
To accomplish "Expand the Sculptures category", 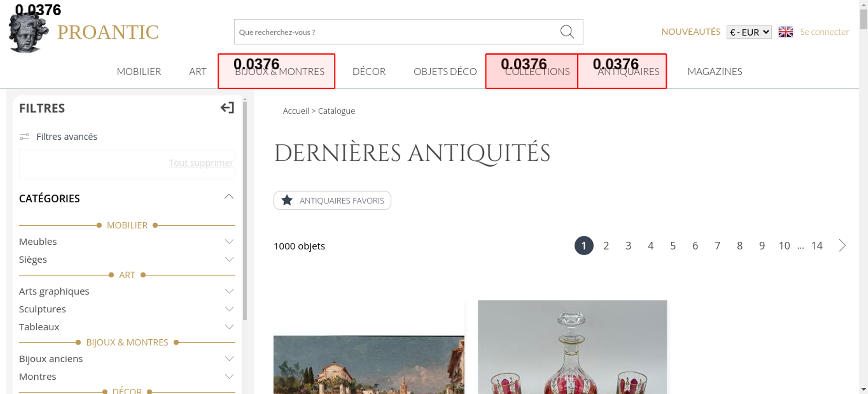I will pyautogui.click(x=229, y=309).
